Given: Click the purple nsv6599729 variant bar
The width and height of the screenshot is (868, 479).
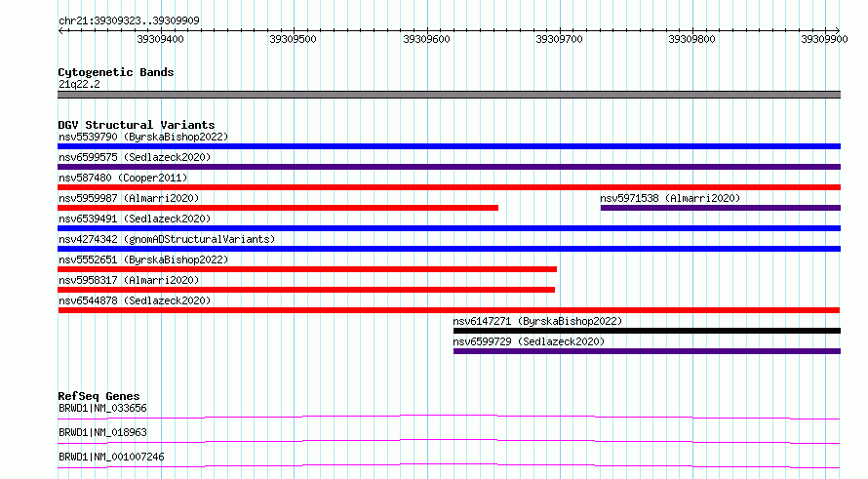Looking at the screenshot, I should point(647,351).
